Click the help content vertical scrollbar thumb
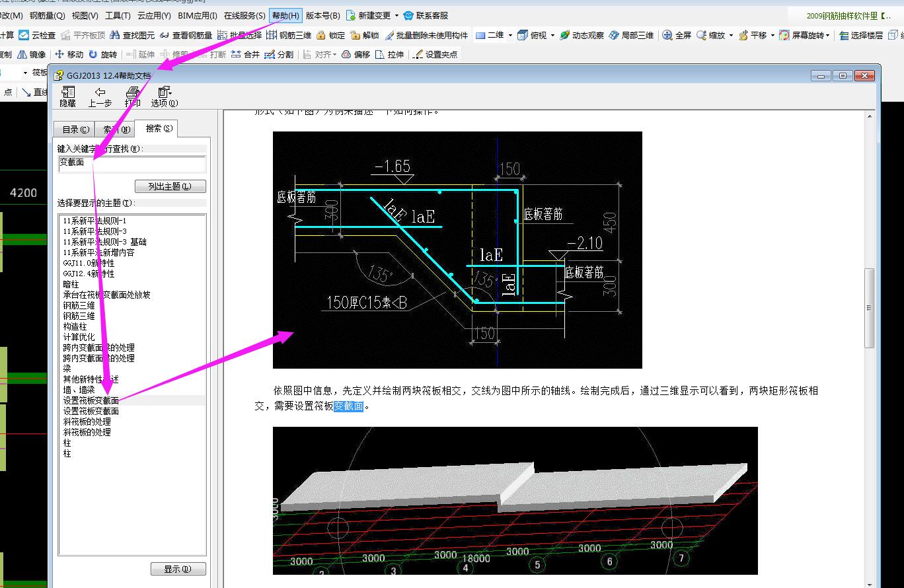This screenshot has width=904, height=588. (870, 307)
